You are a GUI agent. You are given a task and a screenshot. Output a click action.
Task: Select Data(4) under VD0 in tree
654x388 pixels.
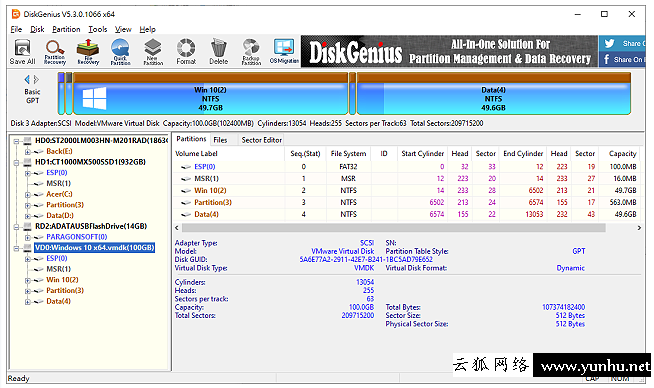pyautogui.click(x=58, y=301)
